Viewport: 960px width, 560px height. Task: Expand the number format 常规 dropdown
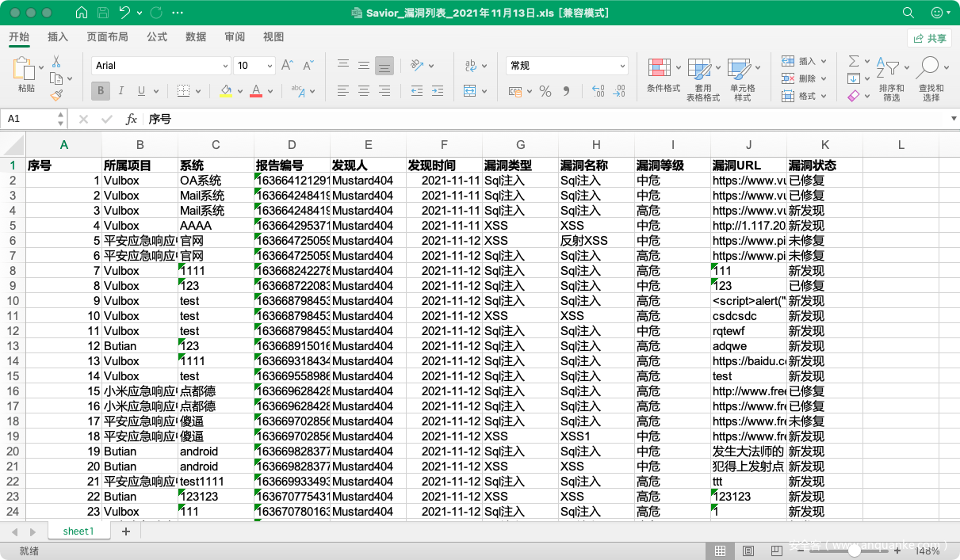point(622,67)
